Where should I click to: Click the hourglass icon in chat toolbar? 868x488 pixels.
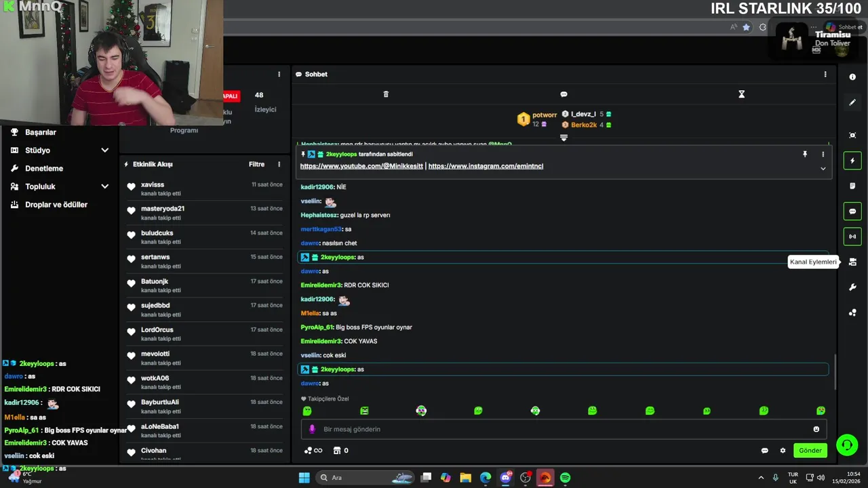pos(741,94)
